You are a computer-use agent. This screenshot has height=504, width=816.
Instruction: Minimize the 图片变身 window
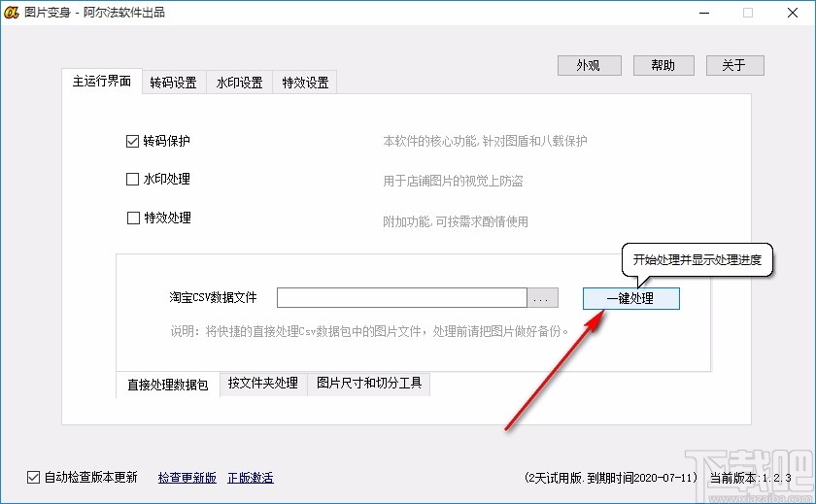point(704,13)
